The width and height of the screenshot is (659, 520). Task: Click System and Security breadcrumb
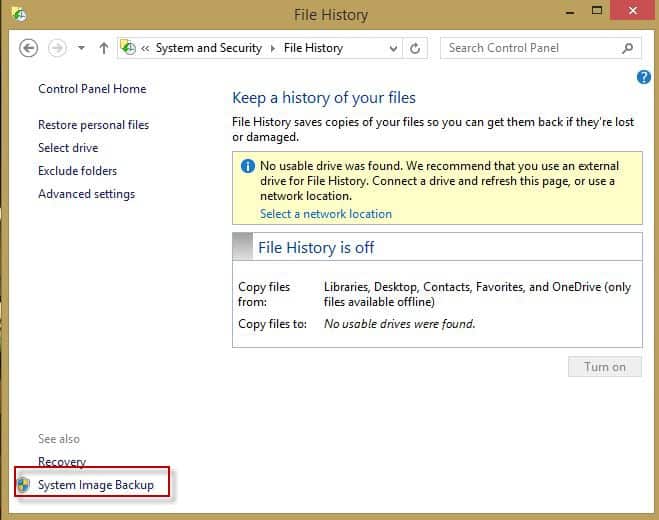click(209, 48)
